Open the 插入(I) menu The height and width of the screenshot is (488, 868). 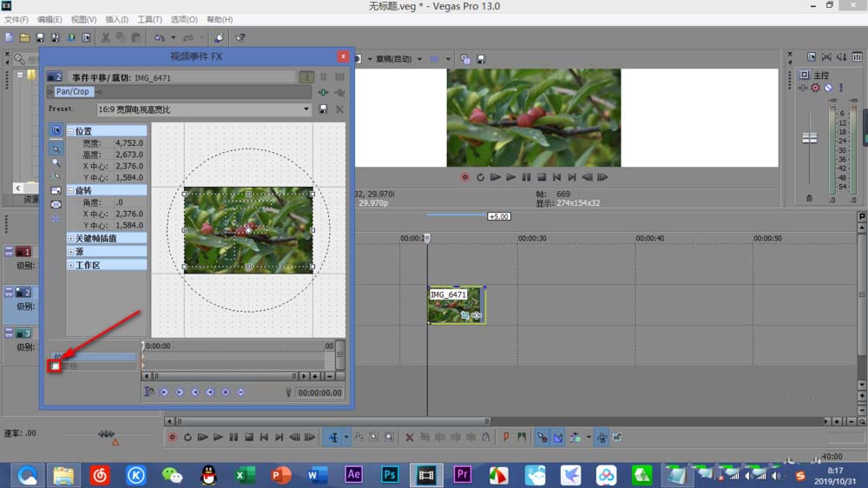[116, 19]
